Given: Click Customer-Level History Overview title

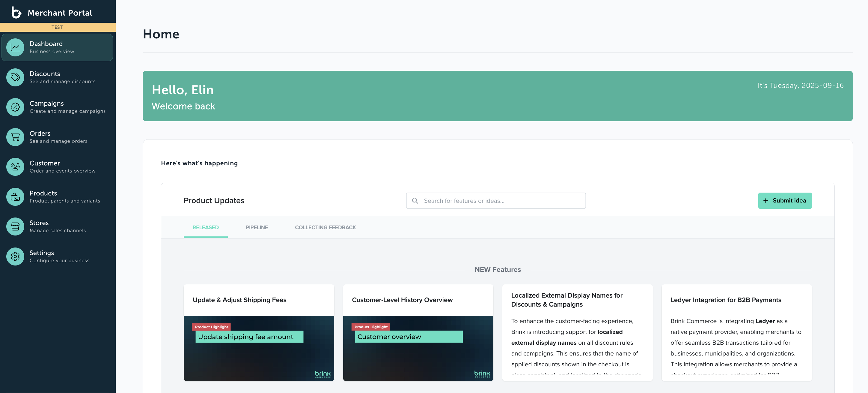Looking at the screenshot, I should 402,300.
